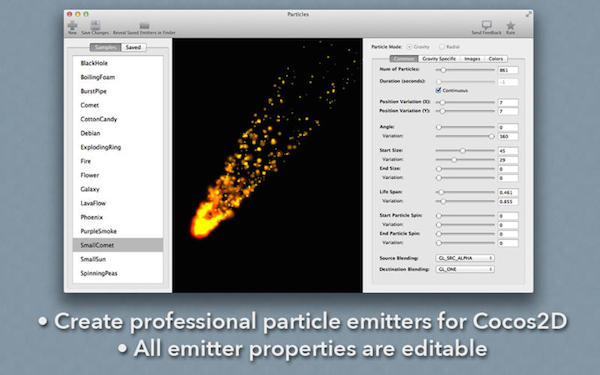600x375 pixels.
Task: Click the Angle slider
Action: click(465, 127)
